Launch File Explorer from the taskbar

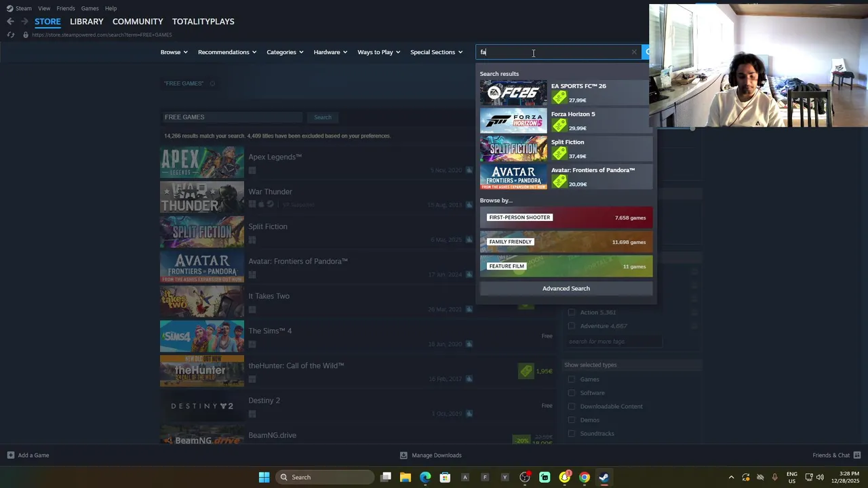tap(406, 477)
